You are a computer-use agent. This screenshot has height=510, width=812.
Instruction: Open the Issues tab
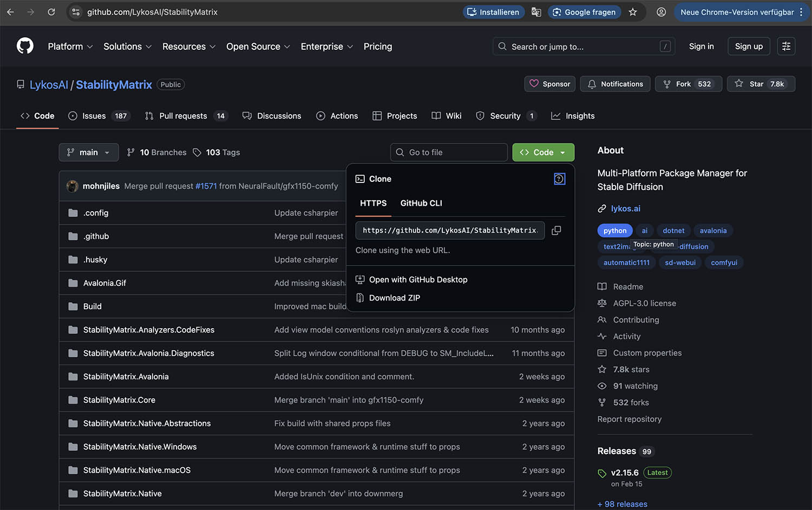pyautogui.click(x=94, y=116)
